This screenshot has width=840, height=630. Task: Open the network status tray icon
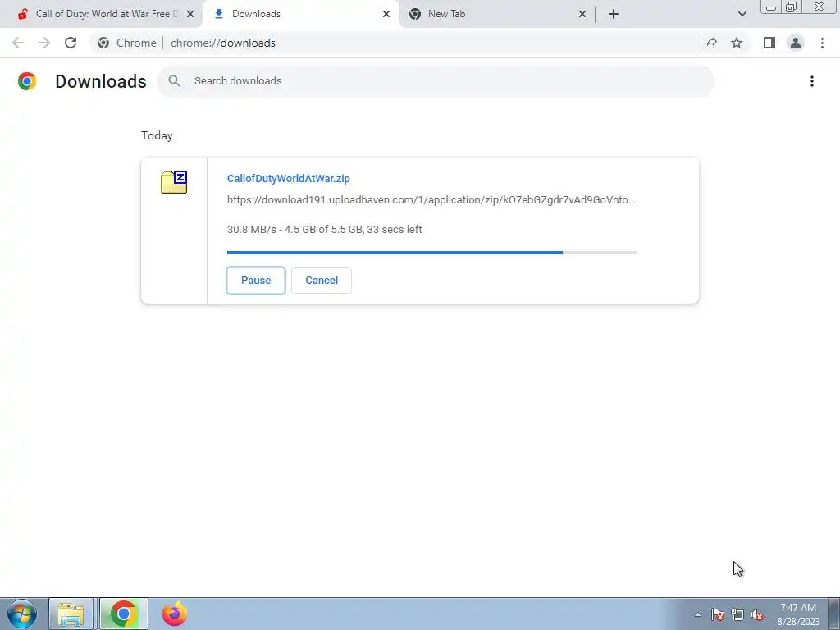tap(737, 614)
